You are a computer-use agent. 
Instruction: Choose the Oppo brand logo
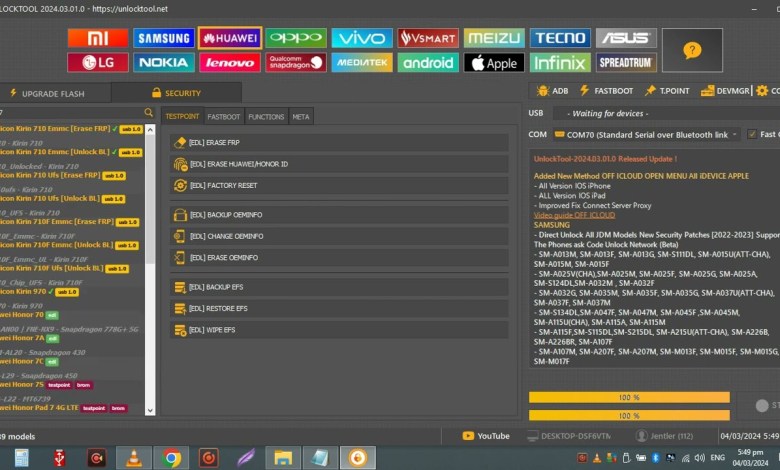296,38
